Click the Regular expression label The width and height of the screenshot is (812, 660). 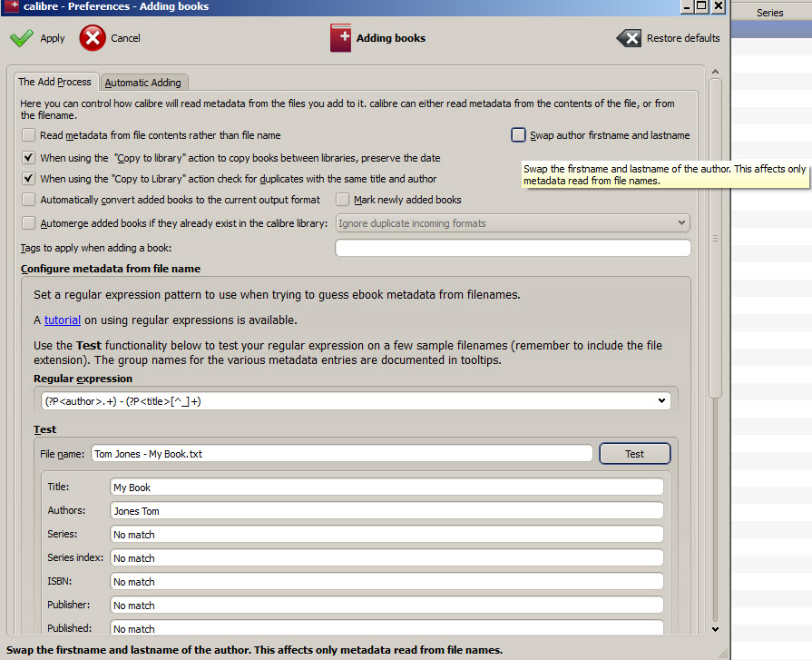(83, 379)
